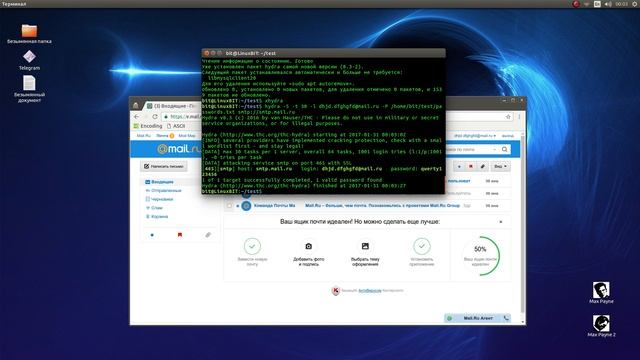This screenshot has width=640, height=360.
Task: Open the network indicator in top panel
Action: (x=587, y=4)
